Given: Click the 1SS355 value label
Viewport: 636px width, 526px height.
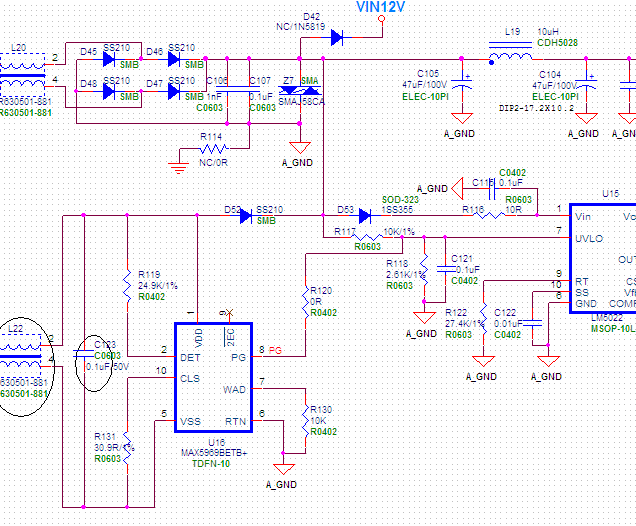Looking at the screenshot, I should click(x=397, y=210).
